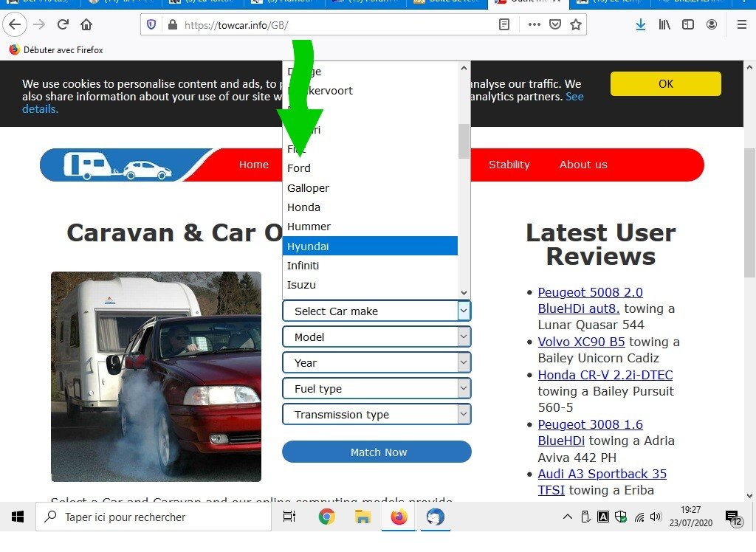The height and width of the screenshot is (552, 756).
Task: Open the Windows Start menu
Action: click(x=18, y=517)
